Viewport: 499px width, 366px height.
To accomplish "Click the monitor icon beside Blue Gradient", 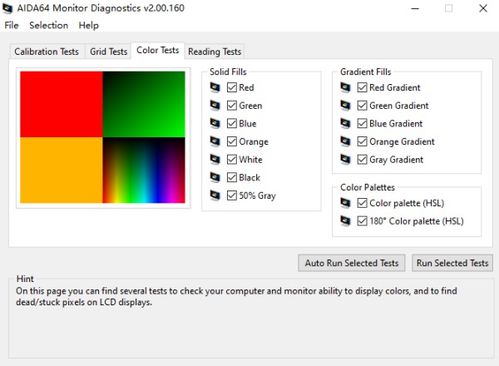I will (345, 123).
